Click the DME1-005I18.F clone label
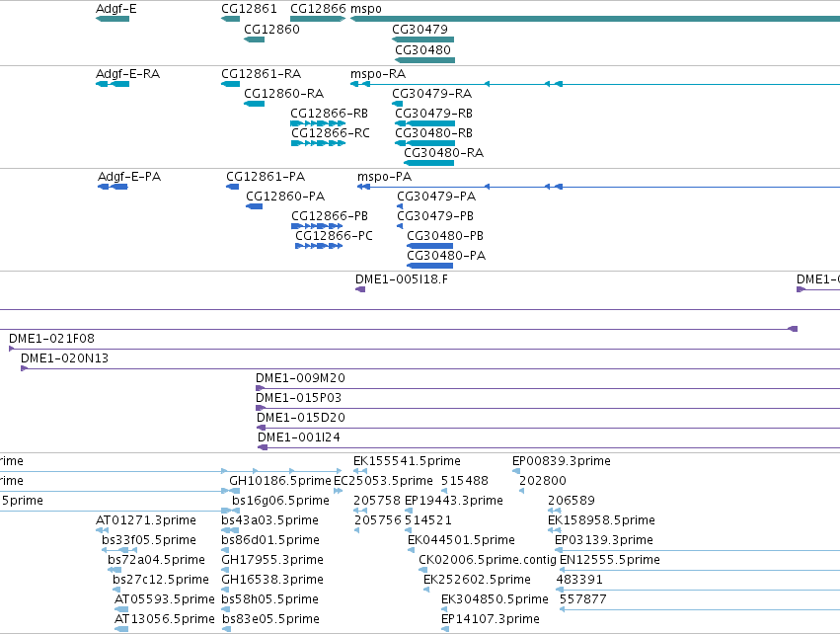Image resolution: width=840 pixels, height=634 pixels. click(402, 279)
